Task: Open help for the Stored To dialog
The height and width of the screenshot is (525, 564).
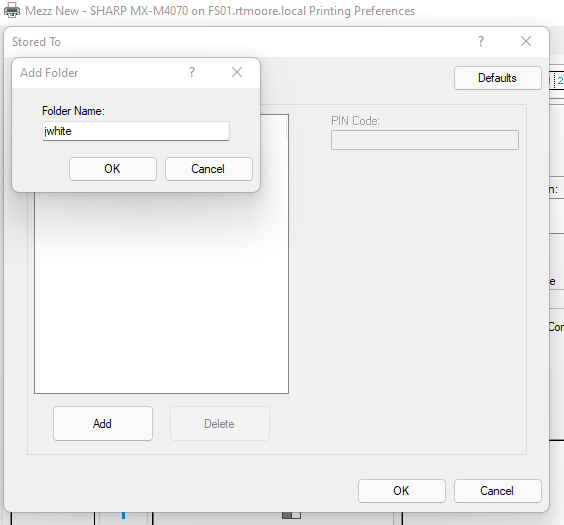Action: tap(481, 41)
